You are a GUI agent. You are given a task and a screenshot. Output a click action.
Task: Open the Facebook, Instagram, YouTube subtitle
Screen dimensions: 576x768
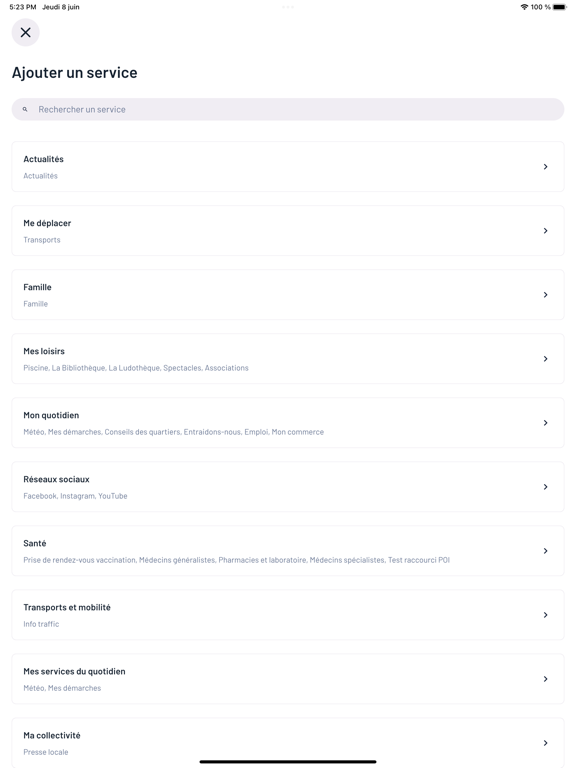(75, 496)
